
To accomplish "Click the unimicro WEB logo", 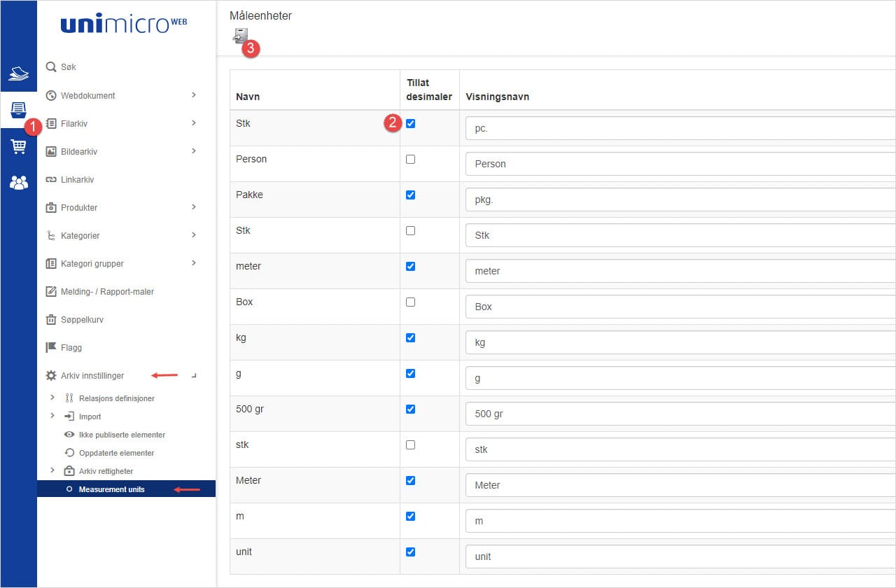I will pos(124,24).
